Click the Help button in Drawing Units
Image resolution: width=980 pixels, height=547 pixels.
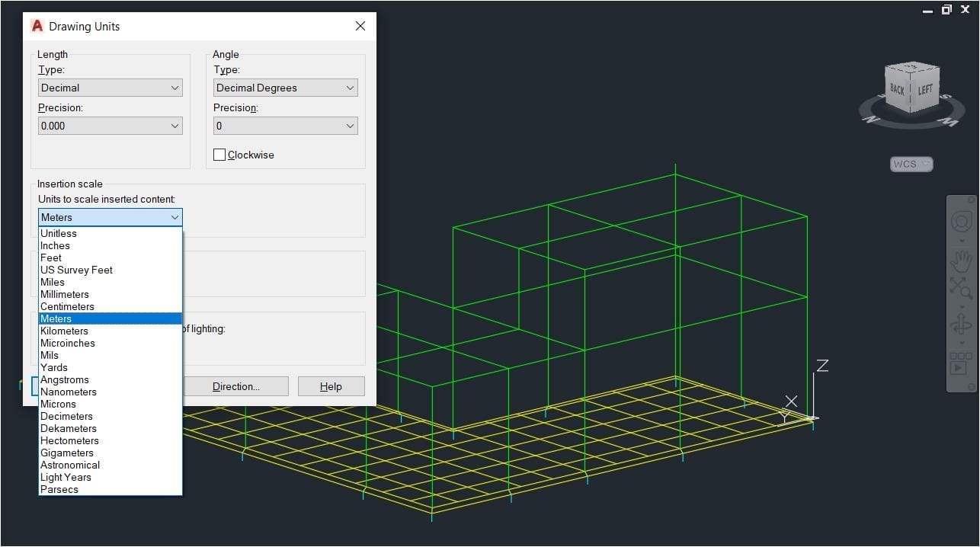pos(331,386)
